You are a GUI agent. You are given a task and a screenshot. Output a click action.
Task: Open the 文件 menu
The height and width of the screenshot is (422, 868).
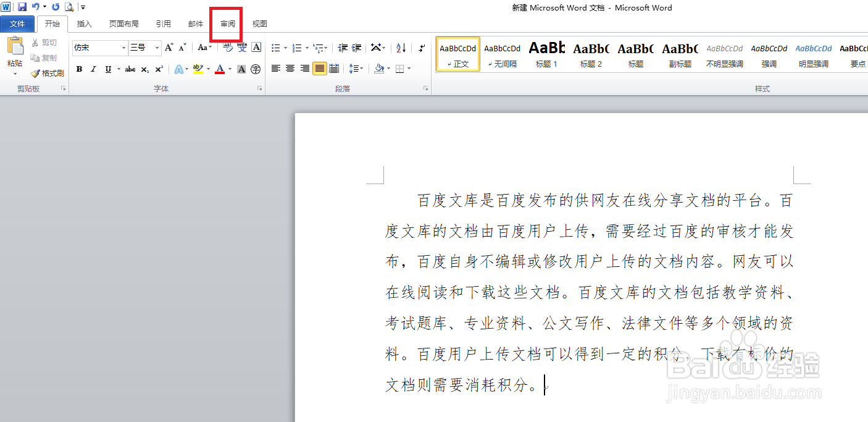(17, 23)
